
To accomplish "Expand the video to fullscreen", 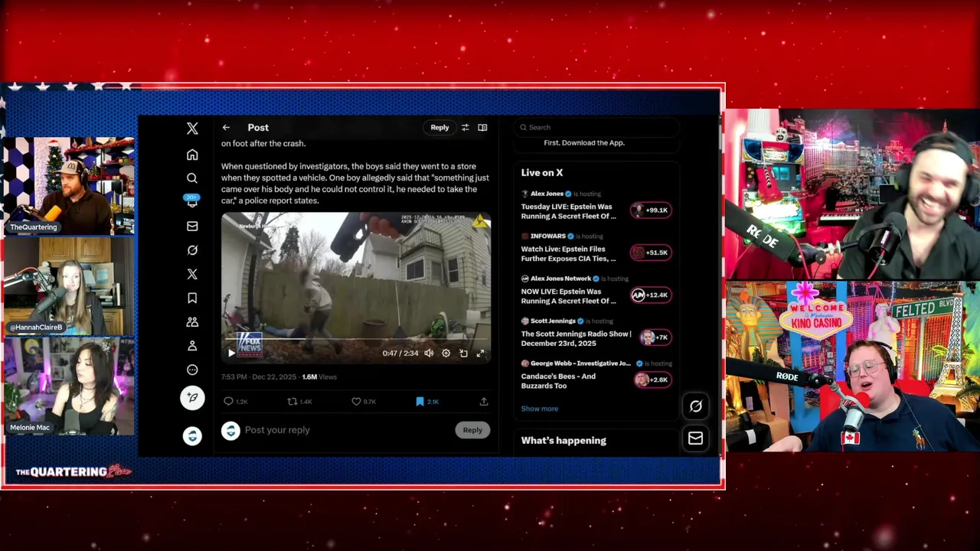I will pos(480,353).
